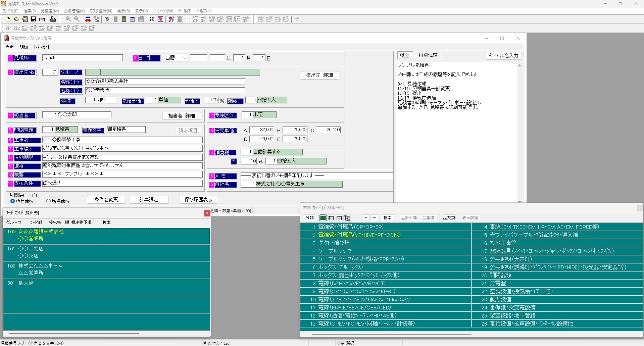Image resolution: width=644 pixels, height=346 pixels.
Task: Click 提出先上順 in コードガイド
Action: pyautogui.click(x=59, y=223)
